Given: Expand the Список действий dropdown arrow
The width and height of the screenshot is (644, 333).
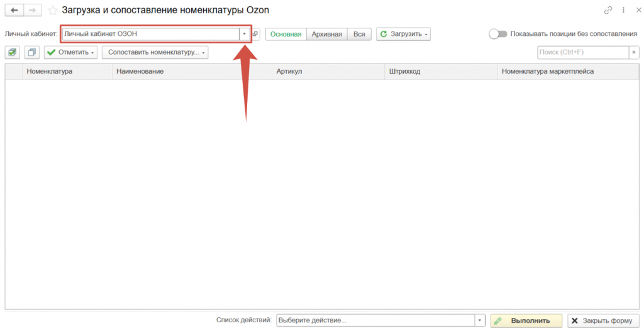Looking at the screenshot, I should point(480,321).
